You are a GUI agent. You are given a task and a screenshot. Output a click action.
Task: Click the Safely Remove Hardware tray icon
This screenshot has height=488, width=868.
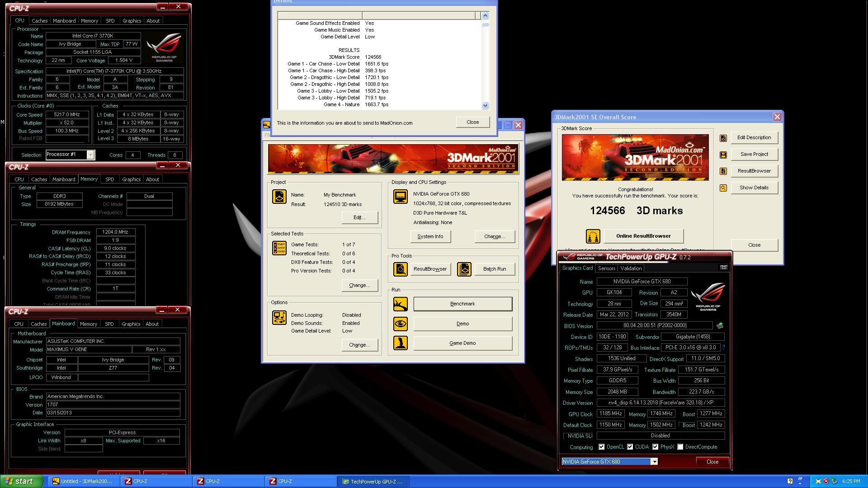[x=834, y=482]
